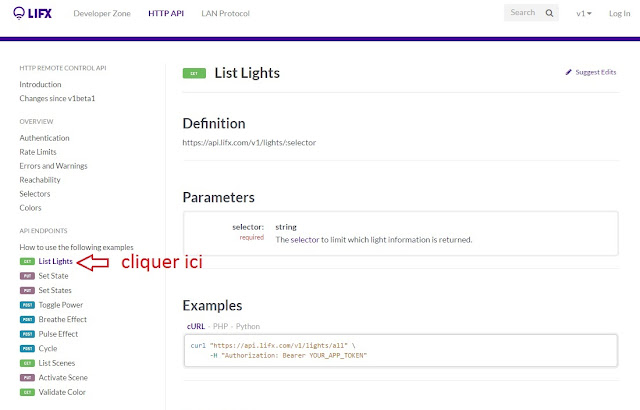Show the Python example tab

[x=248, y=326]
